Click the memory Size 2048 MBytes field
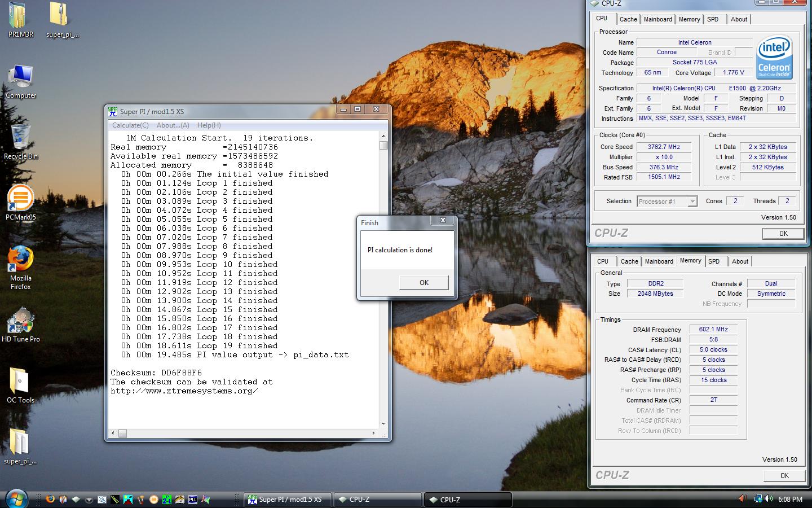The image size is (812, 508). point(655,294)
